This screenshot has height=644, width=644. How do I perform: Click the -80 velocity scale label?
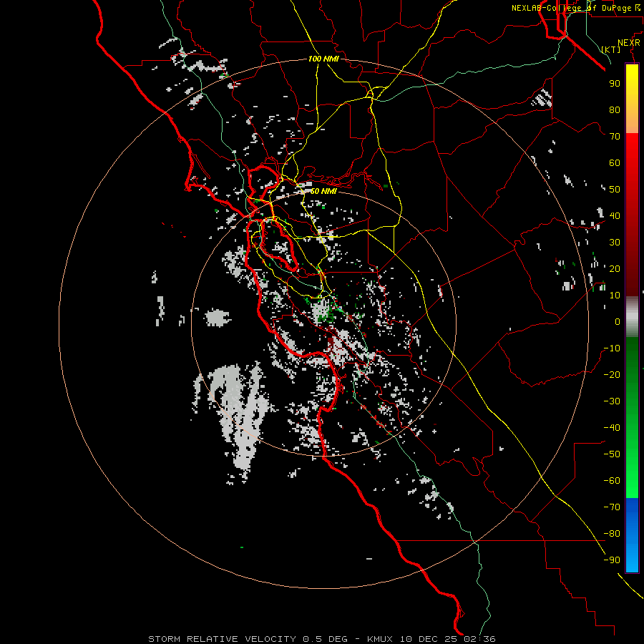pyautogui.click(x=612, y=534)
